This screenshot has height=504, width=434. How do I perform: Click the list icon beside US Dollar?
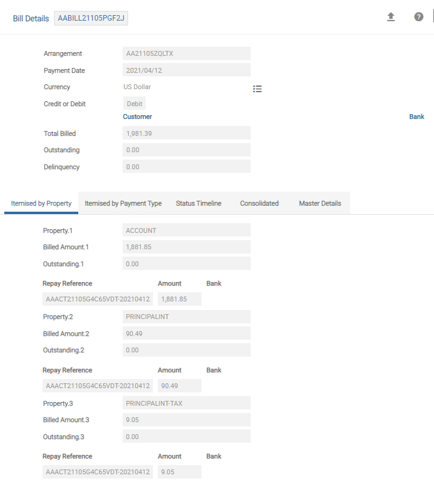tap(257, 89)
